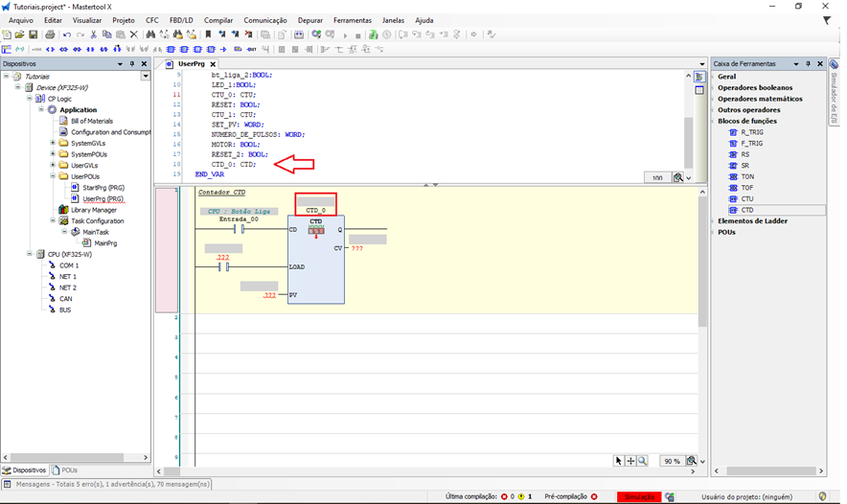Click the red Simulação status button
The height and width of the screenshot is (504, 847).
click(639, 496)
